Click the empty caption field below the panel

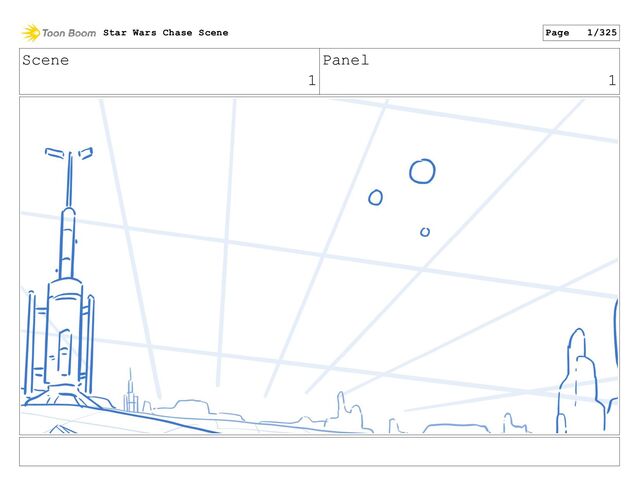click(319, 451)
